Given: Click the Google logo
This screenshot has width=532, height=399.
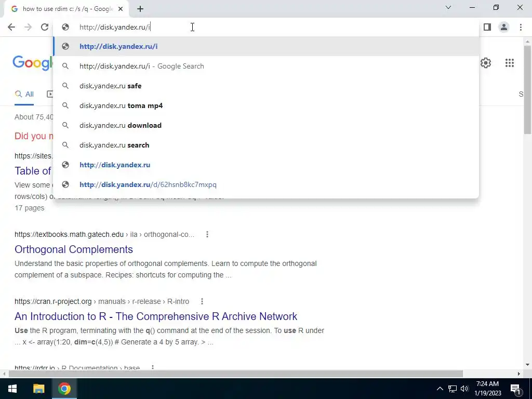Looking at the screenshot, I should tap(33, 63).
